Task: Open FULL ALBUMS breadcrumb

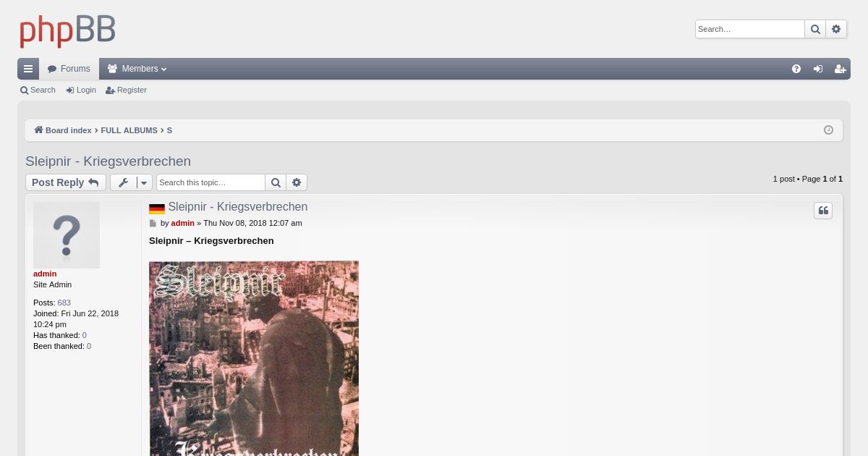Action: [129, 130]
